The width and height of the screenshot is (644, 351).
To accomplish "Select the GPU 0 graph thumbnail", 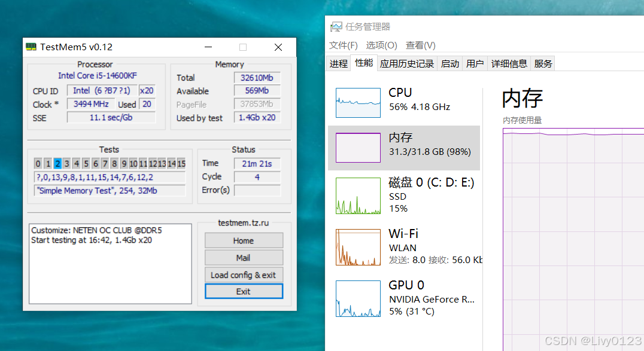I will 358,298.
